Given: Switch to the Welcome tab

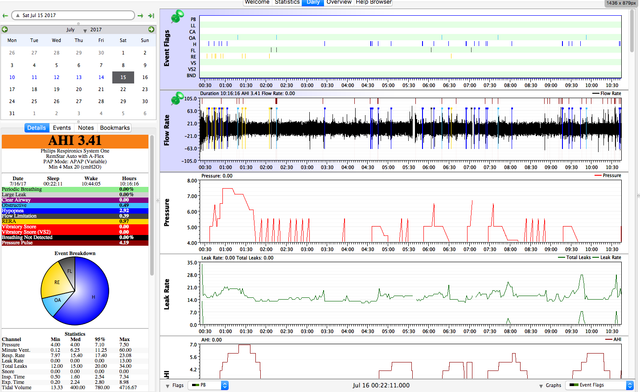Looking at the screenshot, I should coord(257,2).
